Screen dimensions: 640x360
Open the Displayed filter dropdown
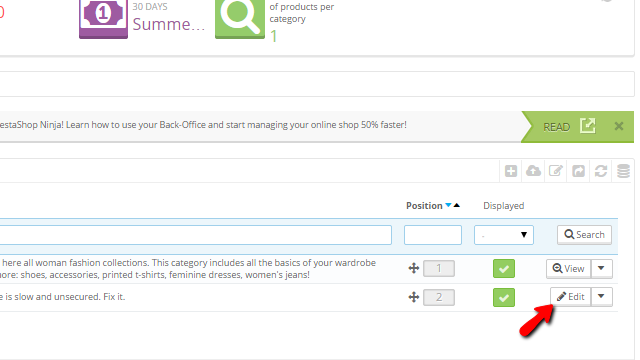504,235
